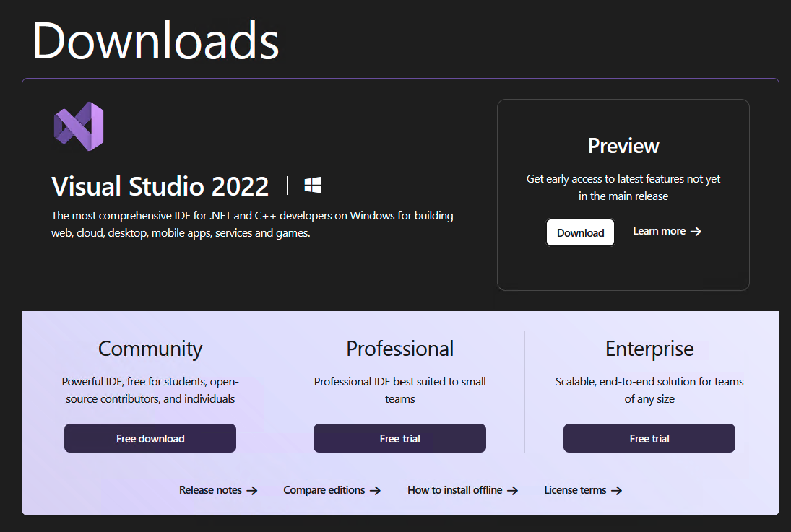Viewport: 791px width, 532px height.
Task: Start the Enterprise Free trial
Action: tap(649, 438)
